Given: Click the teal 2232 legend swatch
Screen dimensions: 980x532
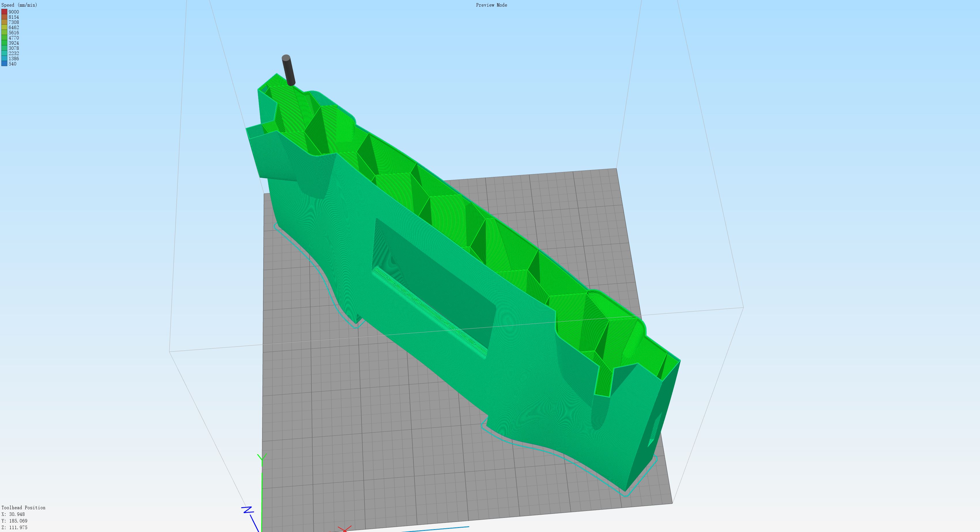Looking at the screenshot, I should (x=4, y=53).
